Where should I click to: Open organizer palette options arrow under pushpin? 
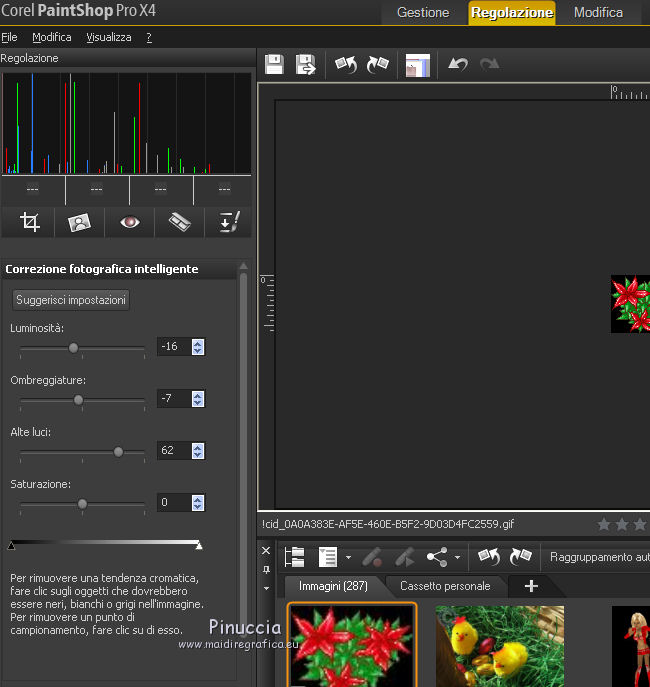coord(266,588)
